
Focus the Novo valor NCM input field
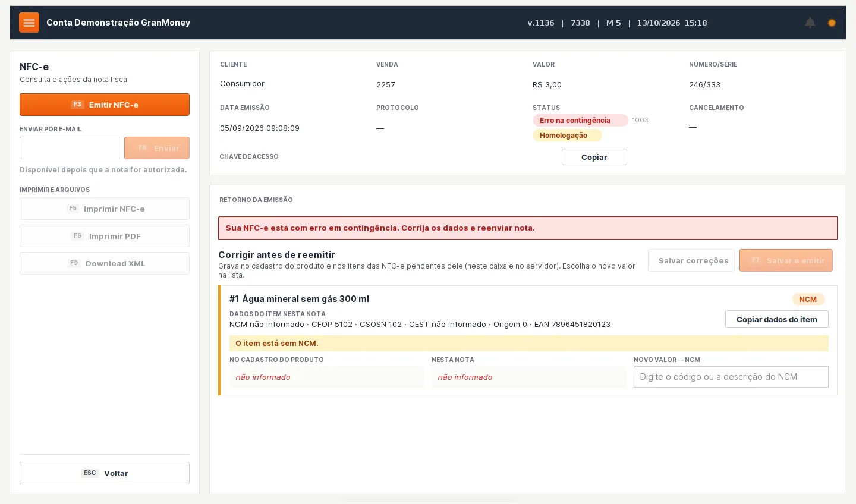tap(731, 377)
